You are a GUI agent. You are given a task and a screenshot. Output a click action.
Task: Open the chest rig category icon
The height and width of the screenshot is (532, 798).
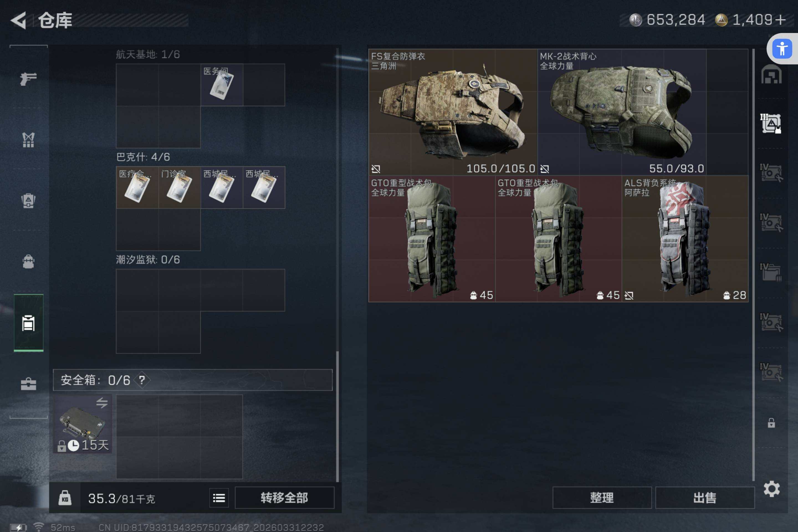coord(28,201)
